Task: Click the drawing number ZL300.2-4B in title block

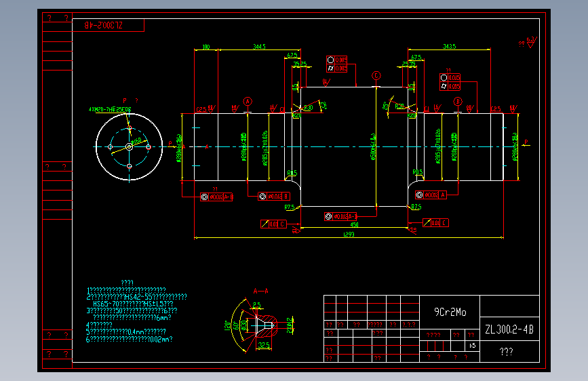Action: 509,329
